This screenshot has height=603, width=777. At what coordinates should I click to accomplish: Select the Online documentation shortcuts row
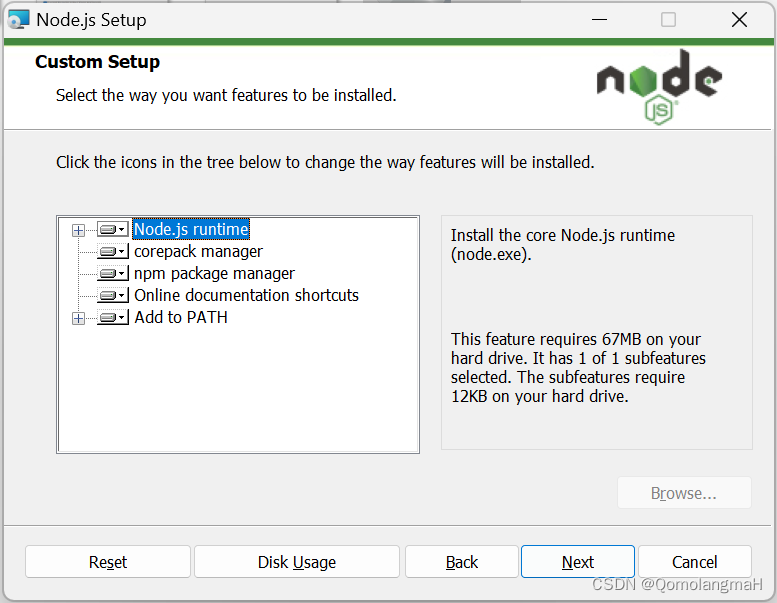pos(246,295)
